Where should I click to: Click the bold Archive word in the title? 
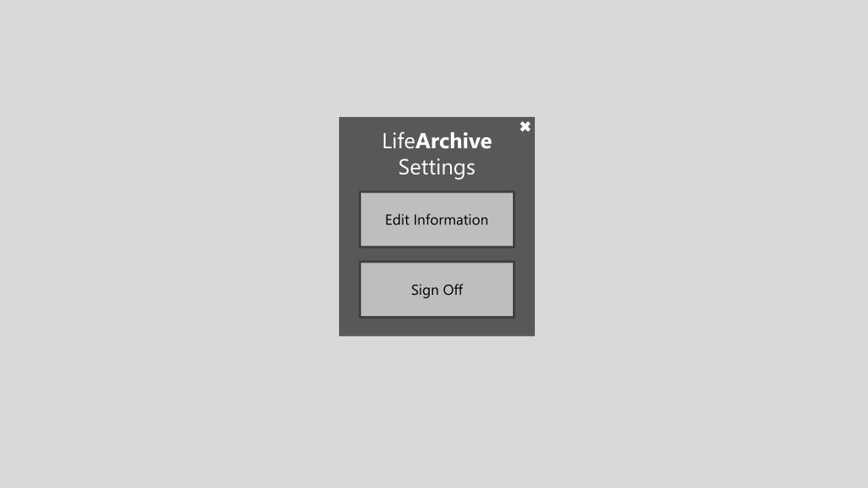(x=453, y=141)
